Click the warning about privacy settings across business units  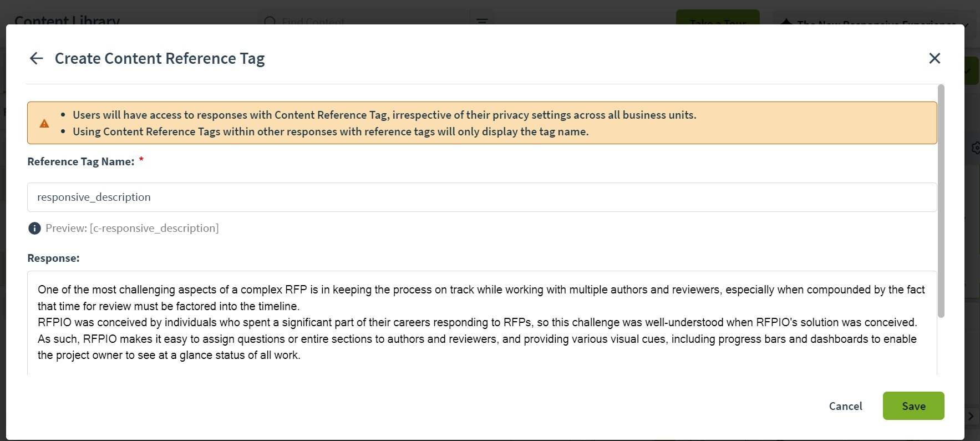point(384,115)
